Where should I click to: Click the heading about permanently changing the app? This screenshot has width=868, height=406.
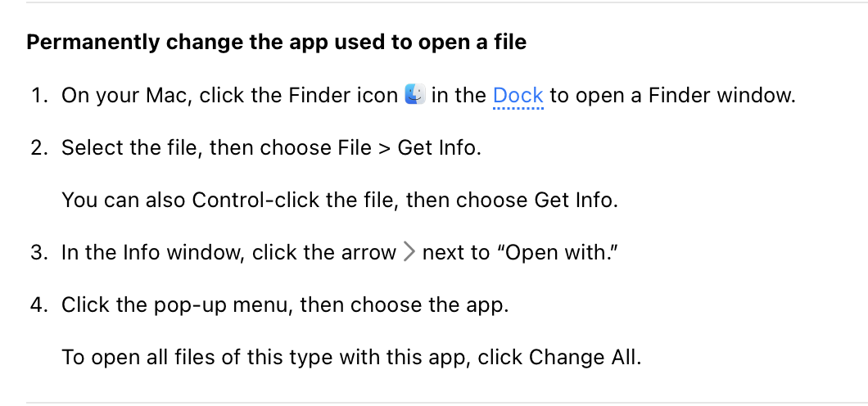point(276,42)
